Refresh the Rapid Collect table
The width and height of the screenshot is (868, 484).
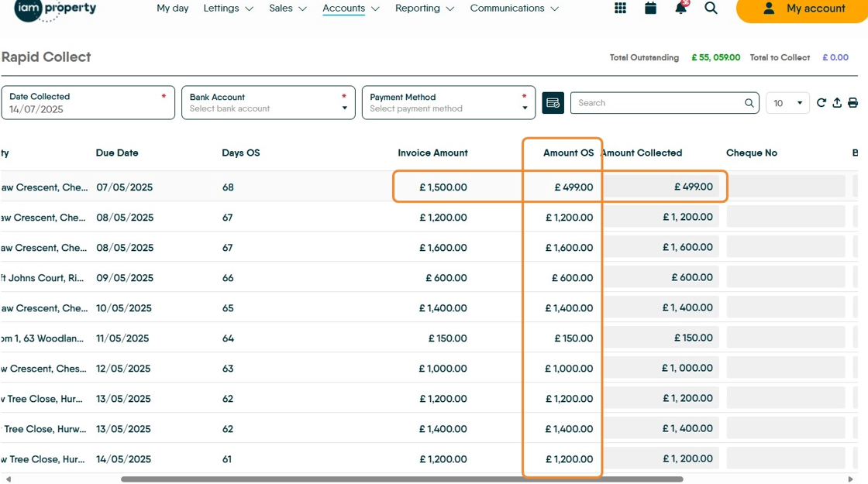point(821,103)
